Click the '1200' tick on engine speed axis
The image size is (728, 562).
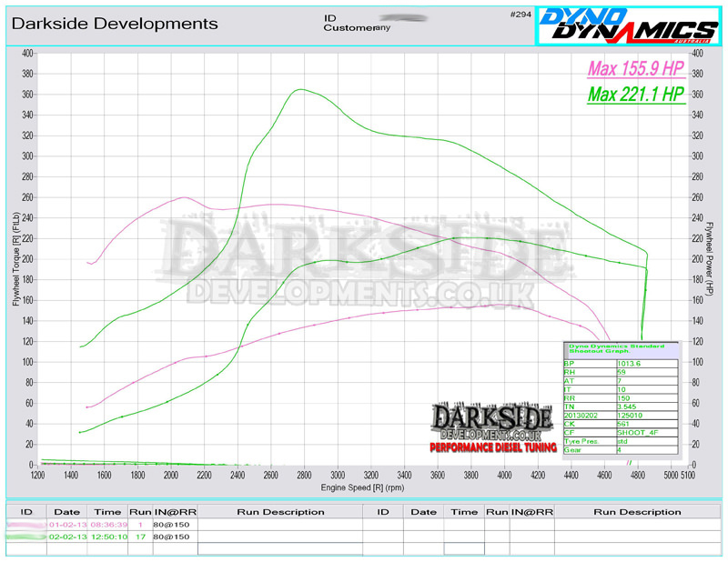(37, 476)
